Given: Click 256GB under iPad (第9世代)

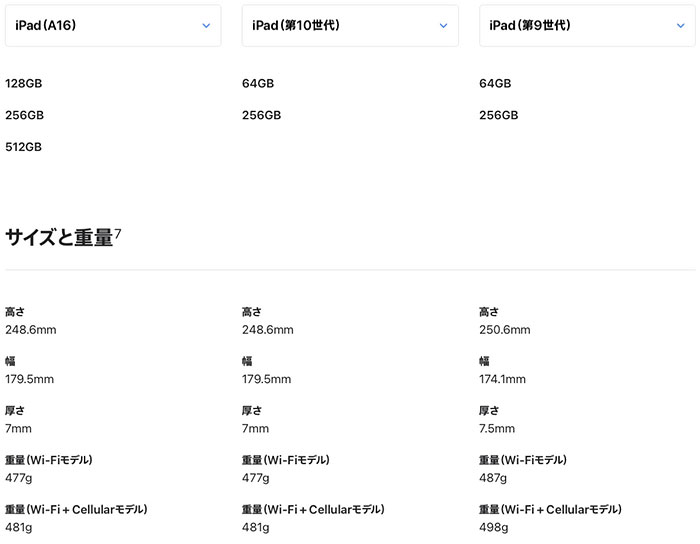Looking at the screenshot, I should tap(499, 115).
